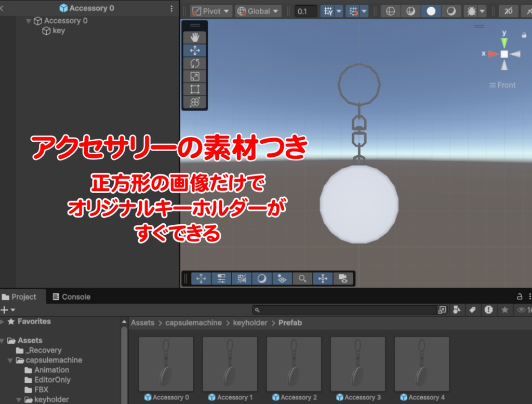532x404 pixels.
Task: Select the Move tool
Action: click(196, 50)
